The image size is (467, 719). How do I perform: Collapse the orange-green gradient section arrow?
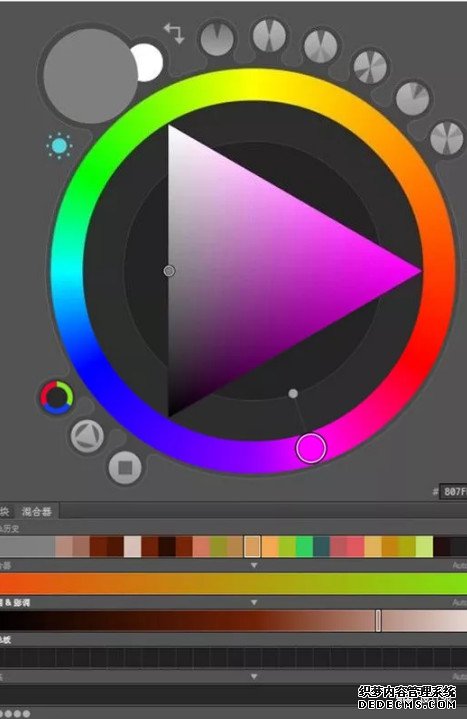(x=254, y=565)
